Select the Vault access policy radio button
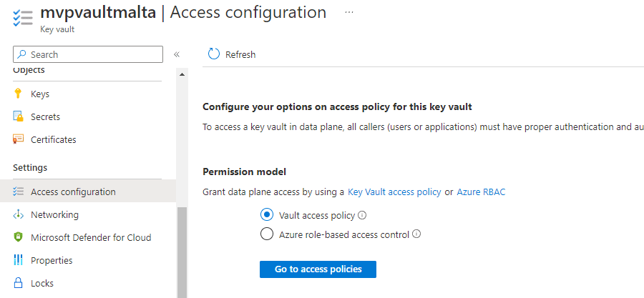This screenshot has height=298, width=644. coord(267,214)
